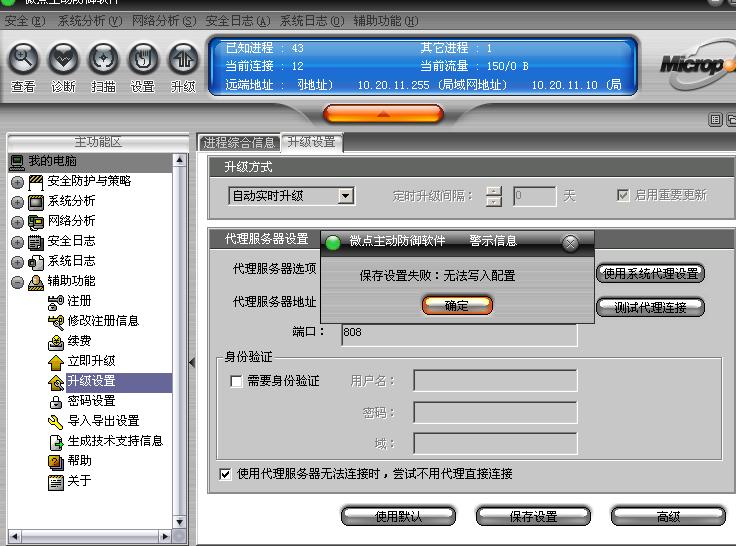
Task: Click the 修改注册信息 icon
Action: point(56,322)
